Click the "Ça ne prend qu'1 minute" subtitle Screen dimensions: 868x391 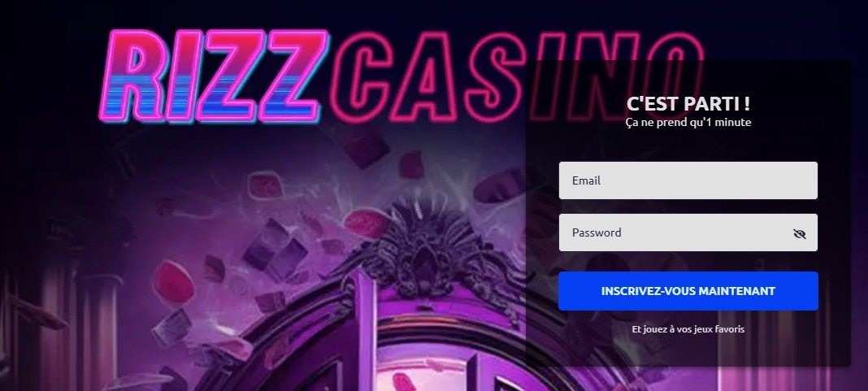(688, 122)
